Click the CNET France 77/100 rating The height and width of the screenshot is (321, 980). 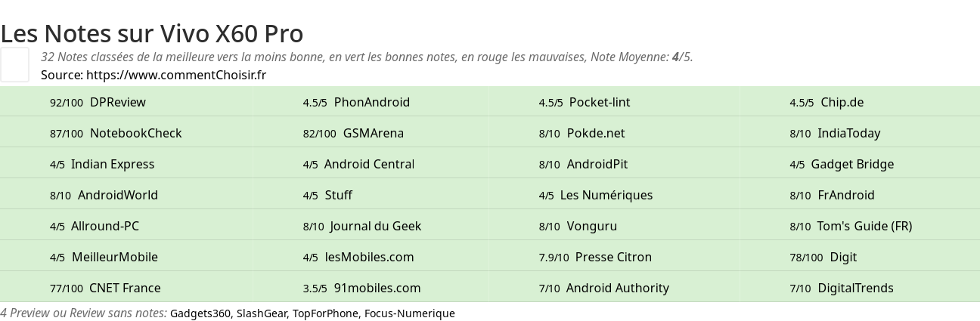coord(105,288)
